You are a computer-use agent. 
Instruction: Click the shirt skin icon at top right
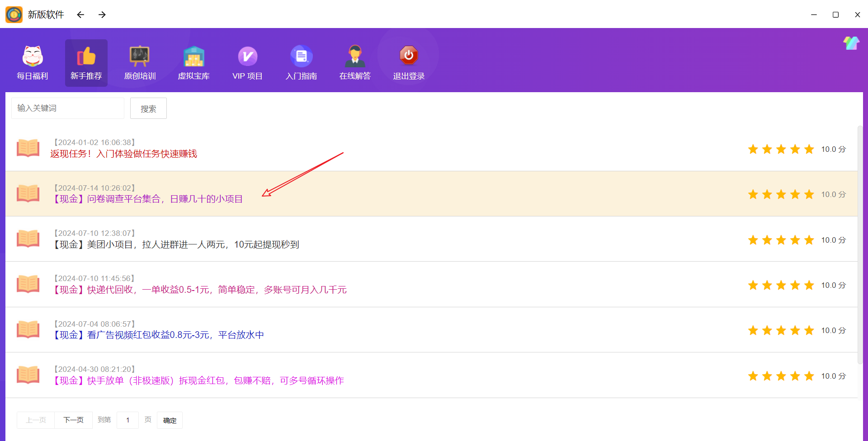click(x=851, y=43)
